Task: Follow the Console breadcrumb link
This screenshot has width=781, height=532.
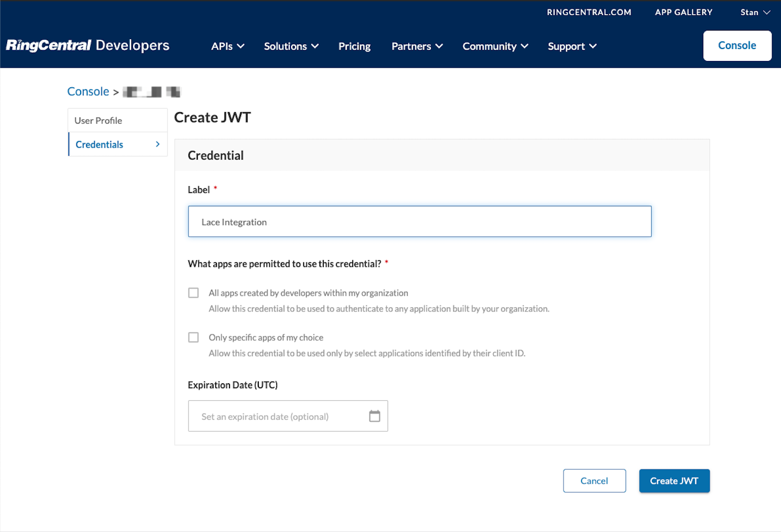Action: 88,91
